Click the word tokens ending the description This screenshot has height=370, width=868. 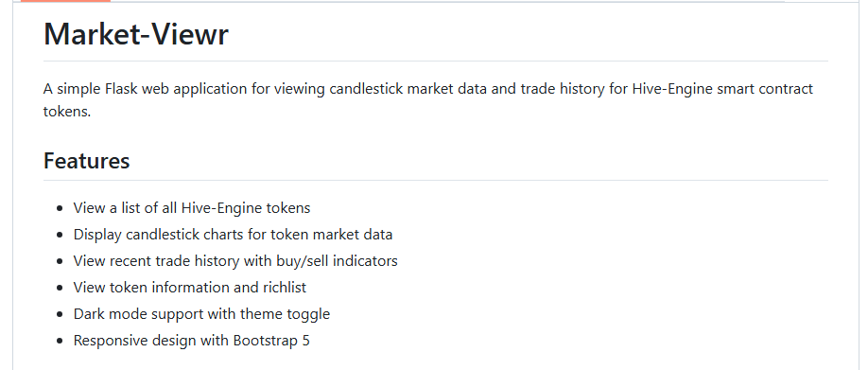pyautogui.click(x=66, y=112)
